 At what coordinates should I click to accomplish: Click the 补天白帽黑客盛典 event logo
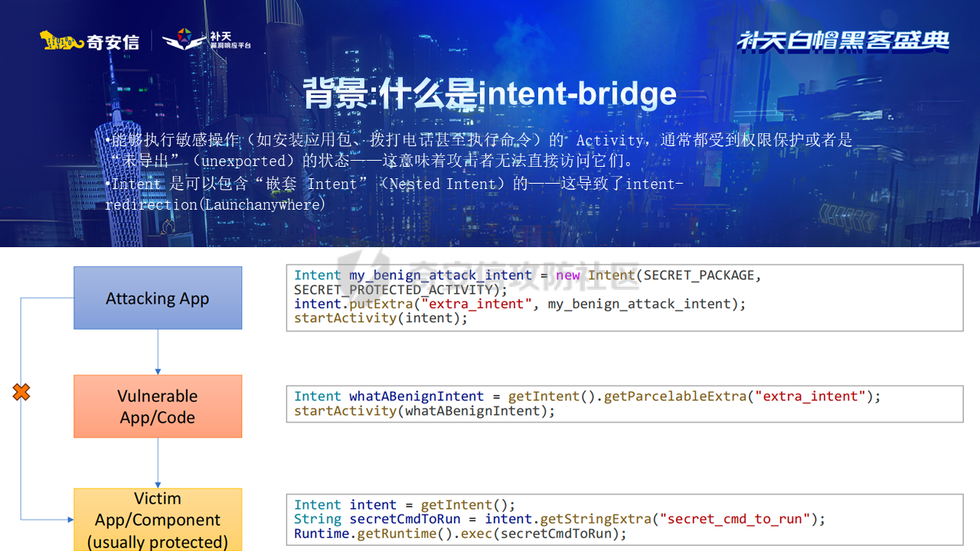(x=843, y=41)
